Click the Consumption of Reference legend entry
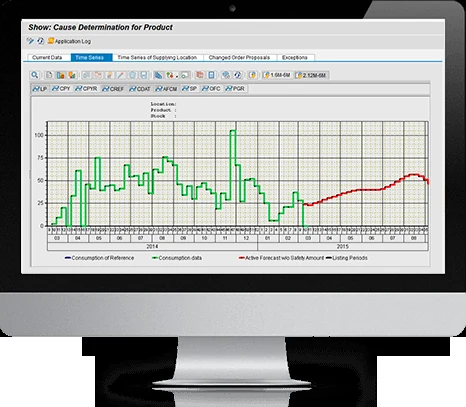 [99, 258]
